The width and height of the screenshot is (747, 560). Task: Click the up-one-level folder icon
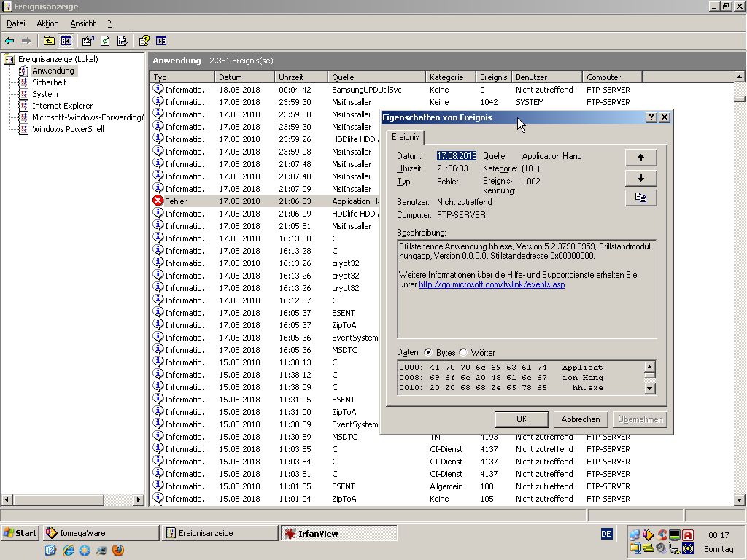[49, 41]
